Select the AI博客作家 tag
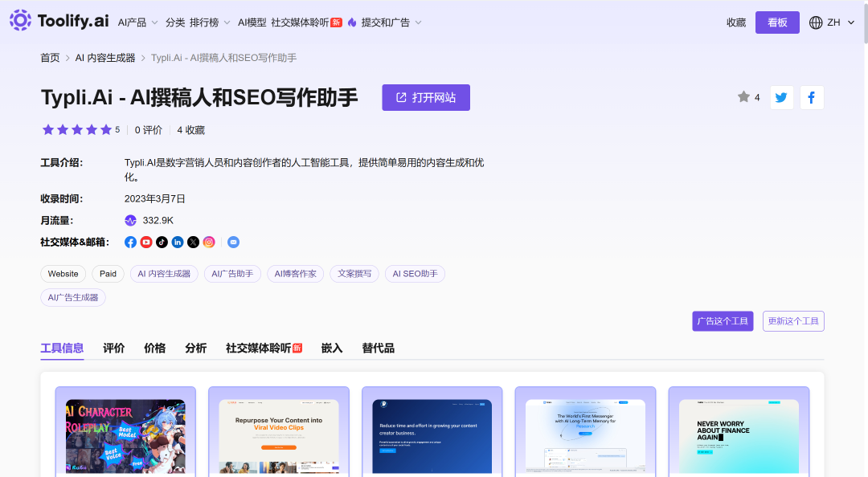Image resolution: width=868 pixels, height=477 pixels. [x=296, y=274]
